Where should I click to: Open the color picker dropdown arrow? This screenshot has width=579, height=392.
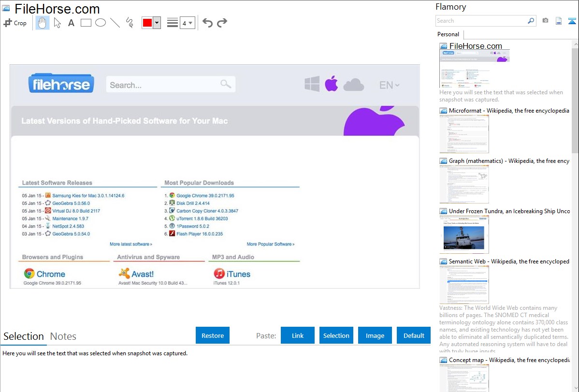pos(157,23)
